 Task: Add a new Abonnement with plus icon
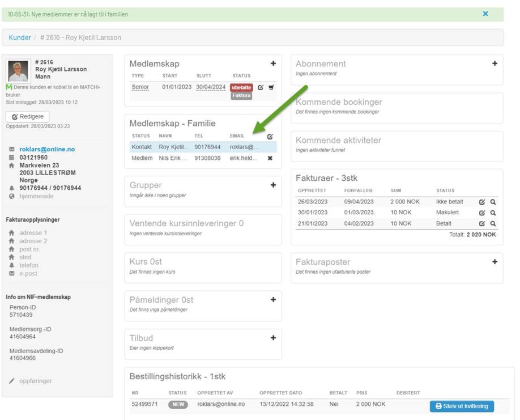click(495, 64)
